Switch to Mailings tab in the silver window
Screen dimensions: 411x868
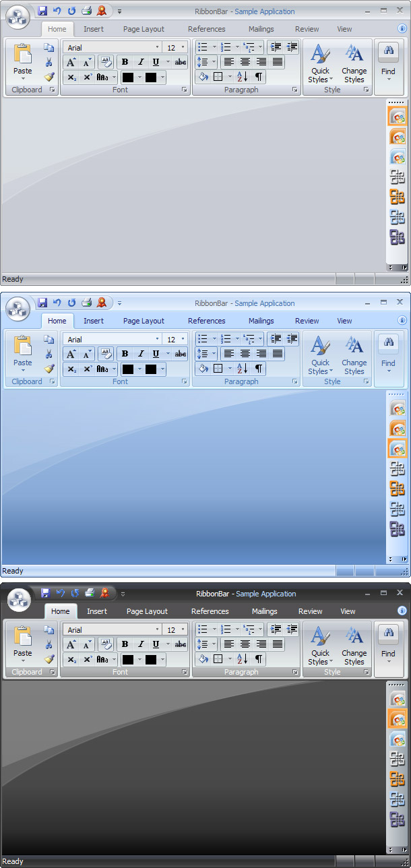(261, 29)
